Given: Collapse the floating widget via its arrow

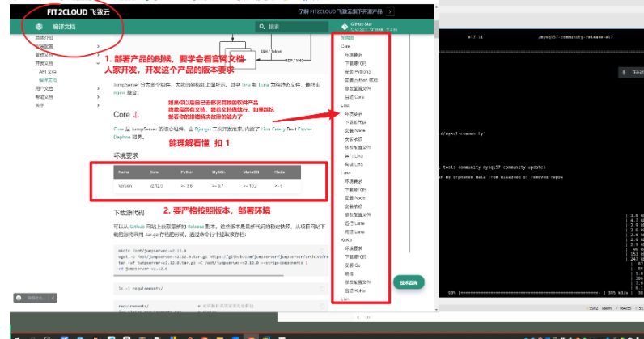Looking at the screenshot, I should 53,298.
